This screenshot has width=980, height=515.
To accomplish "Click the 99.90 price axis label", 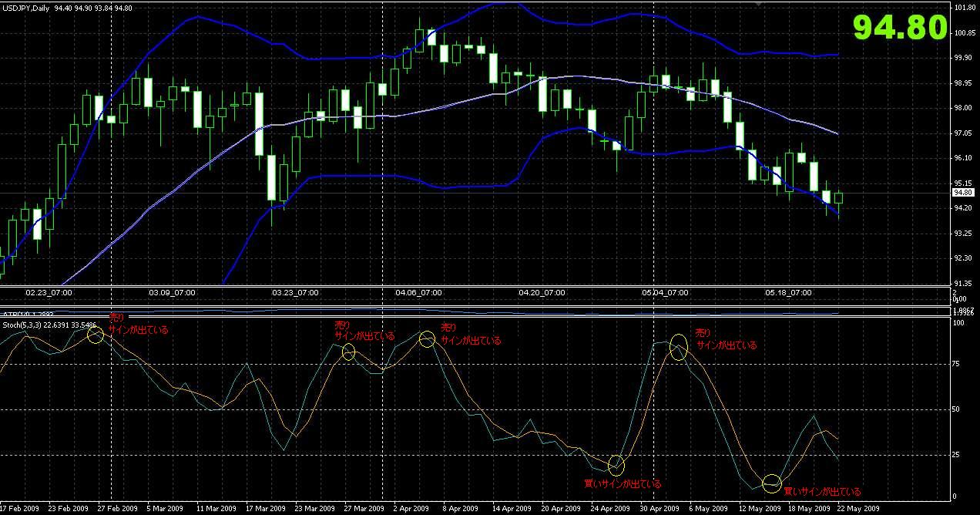I will click(962, 58).
